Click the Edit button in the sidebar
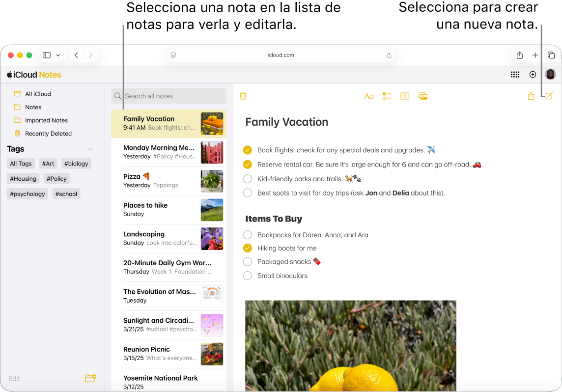 (14, 378)
